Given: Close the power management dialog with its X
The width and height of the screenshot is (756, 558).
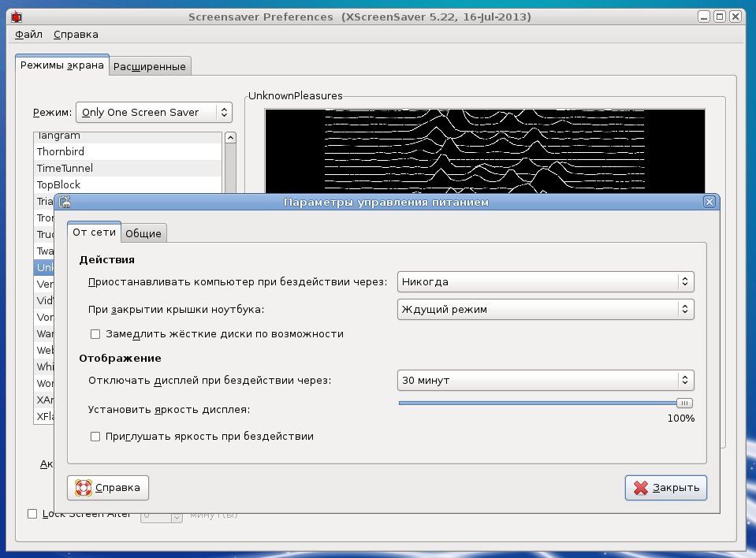Looking at the screenshot, I should point(709,202).
